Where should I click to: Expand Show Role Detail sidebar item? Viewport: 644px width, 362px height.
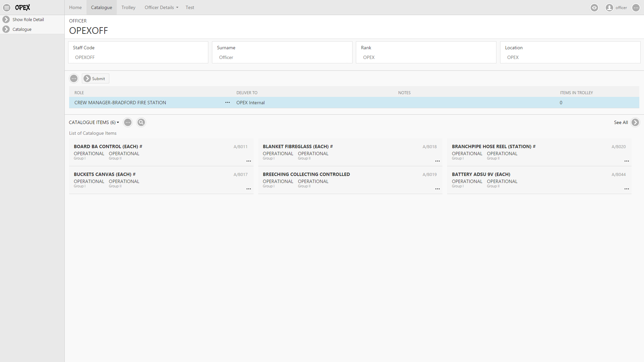click(6, 19)
